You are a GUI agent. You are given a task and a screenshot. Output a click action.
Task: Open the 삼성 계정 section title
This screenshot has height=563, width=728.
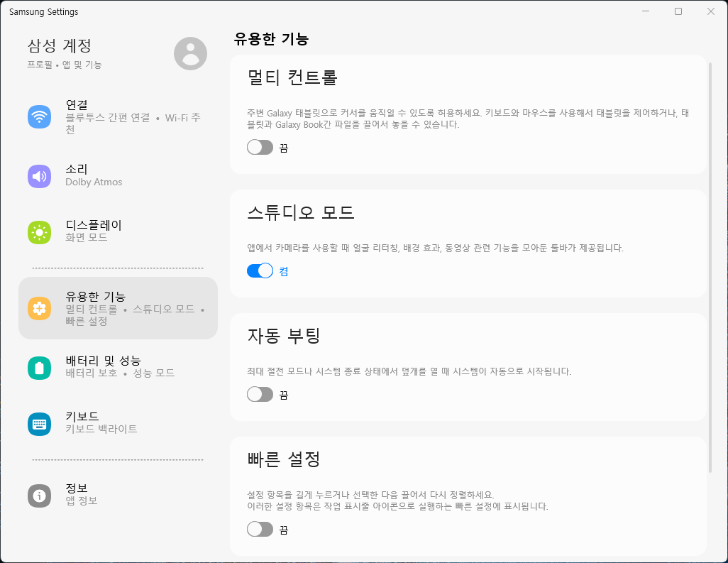[60, 46]
